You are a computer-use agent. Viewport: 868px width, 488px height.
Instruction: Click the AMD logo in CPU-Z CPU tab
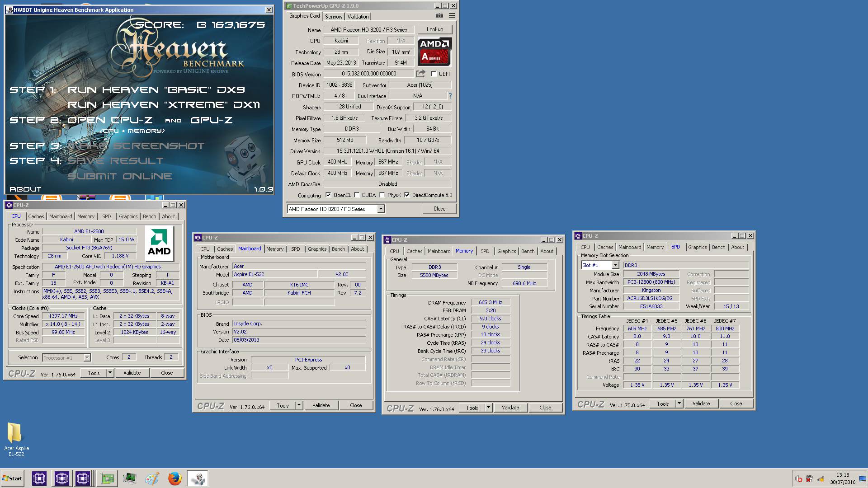coord(159,244)
